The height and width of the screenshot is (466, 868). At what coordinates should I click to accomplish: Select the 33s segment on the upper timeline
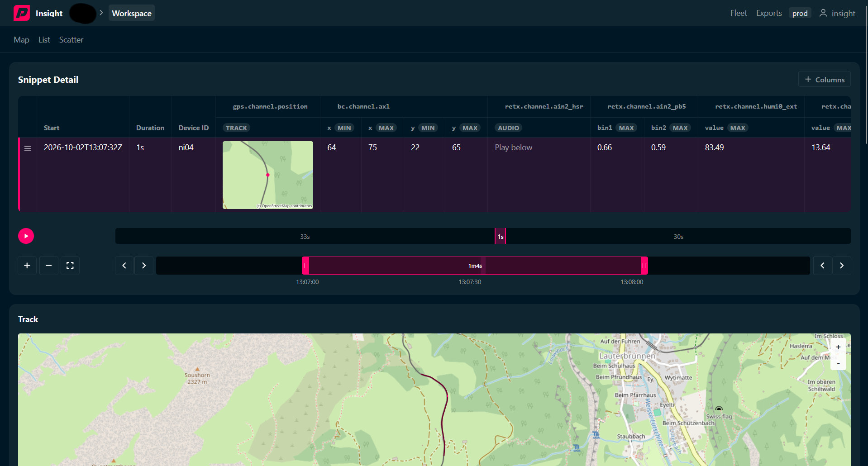point(305,236)
